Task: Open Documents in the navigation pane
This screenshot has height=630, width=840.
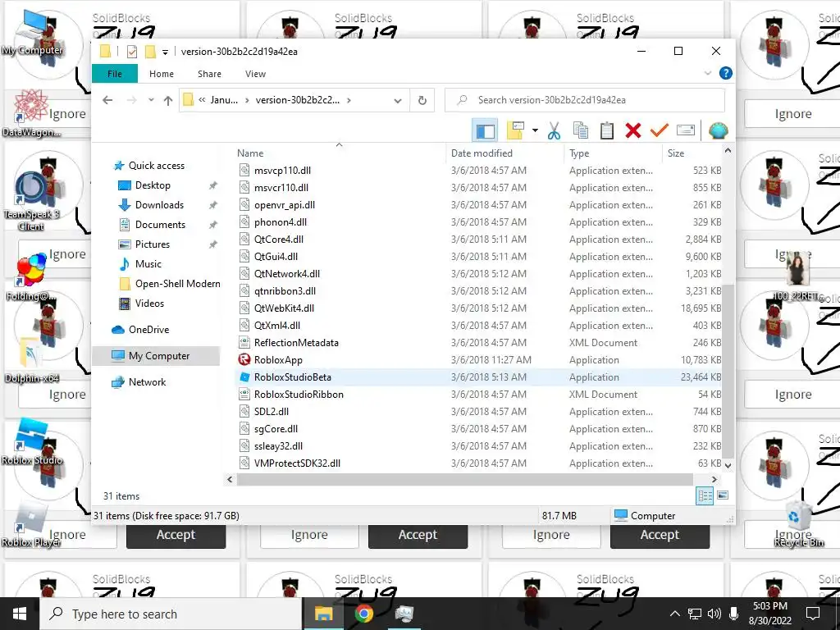Action: (160, 225)
